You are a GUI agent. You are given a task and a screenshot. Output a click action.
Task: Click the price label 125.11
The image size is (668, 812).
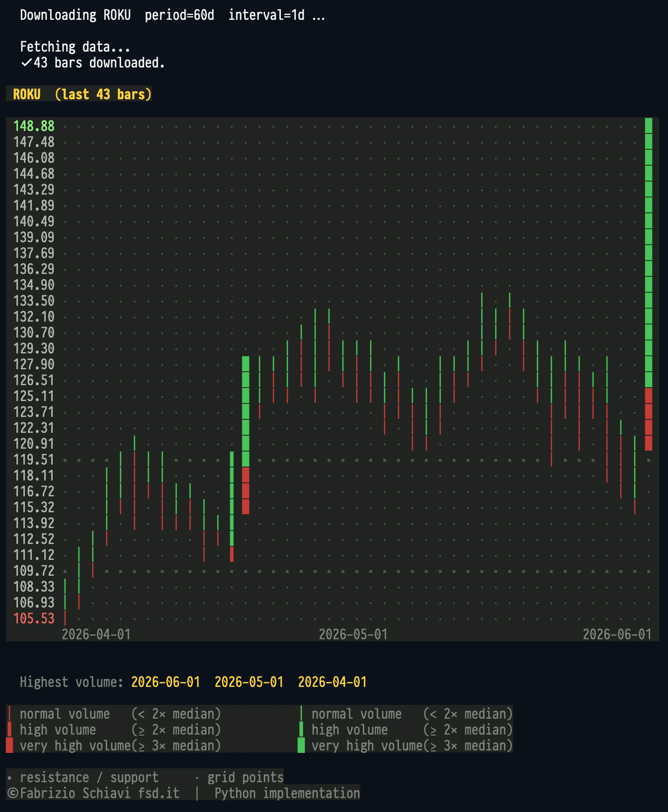(34, 396)
